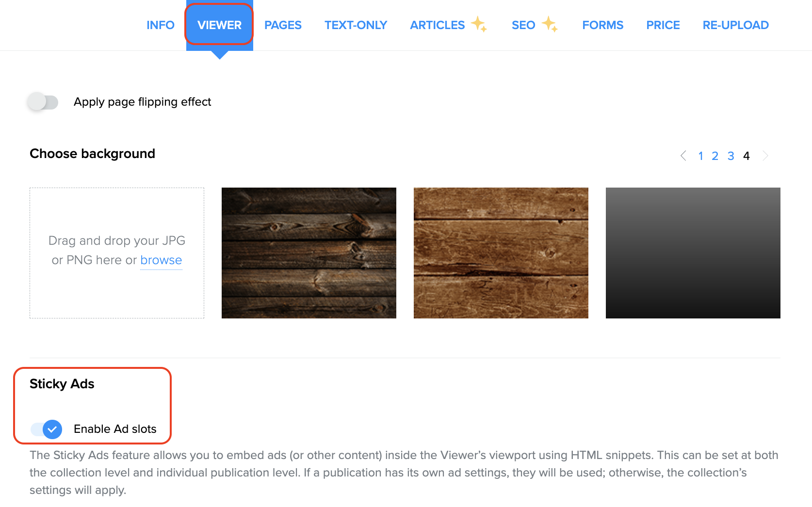Open the TEXT-ONLY tab
Viewport: 812px width, 507px height.
pos(356,25)
